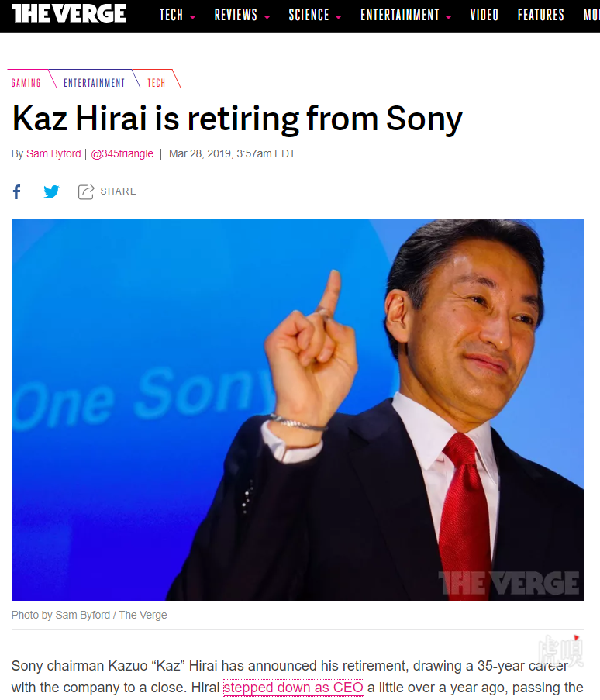600x700 pixels.
Task: Click the SHARE text label
Action: pyautogui.click(x=119, y=191)
